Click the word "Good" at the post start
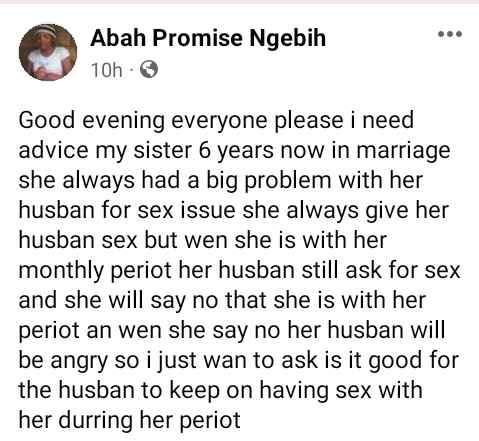 47,120
